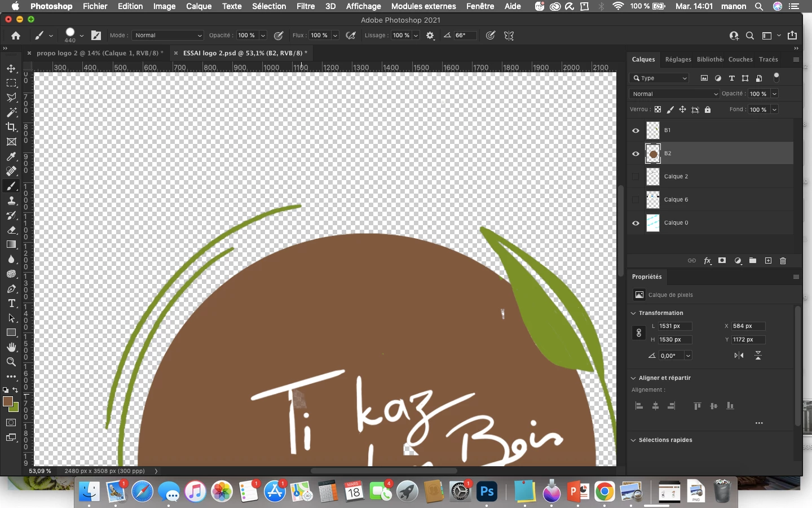Collapse the Transformation section
The image size is (812, 508).
(x=633, y=313)
